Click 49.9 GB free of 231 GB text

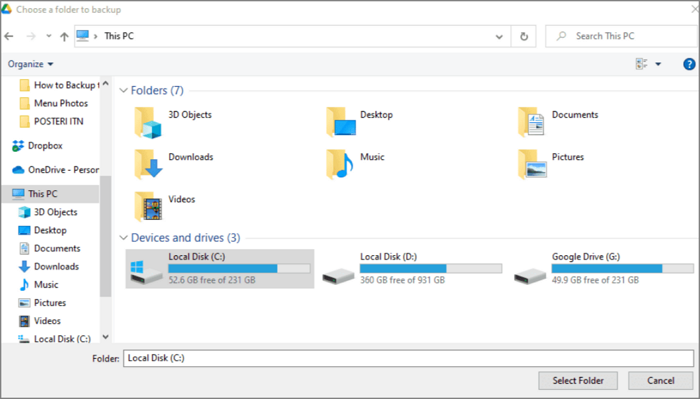pyautogui.click(x=596, y=280)
